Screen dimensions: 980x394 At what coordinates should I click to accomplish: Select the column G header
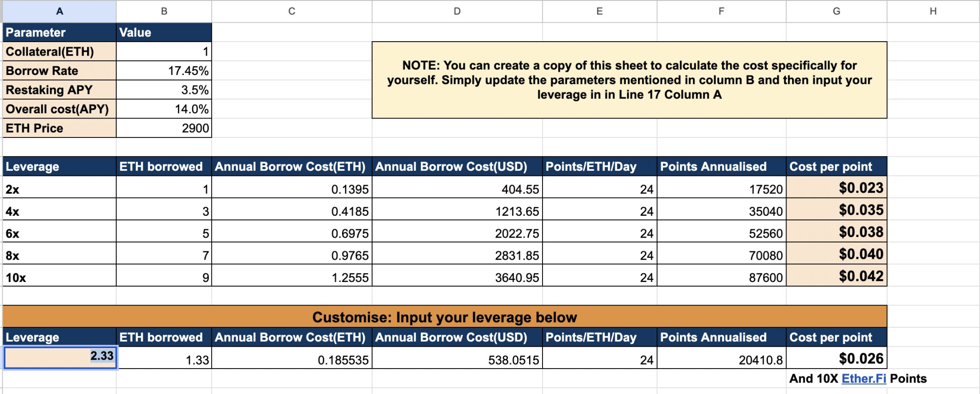pyautogui.click(x=836, y=11)
